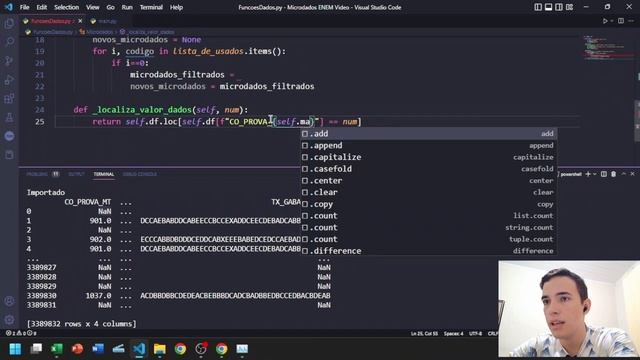Image resolution: width=640 pixels, height=360 pixels.
Task: Run the Python file with play button
Action: 605,21
